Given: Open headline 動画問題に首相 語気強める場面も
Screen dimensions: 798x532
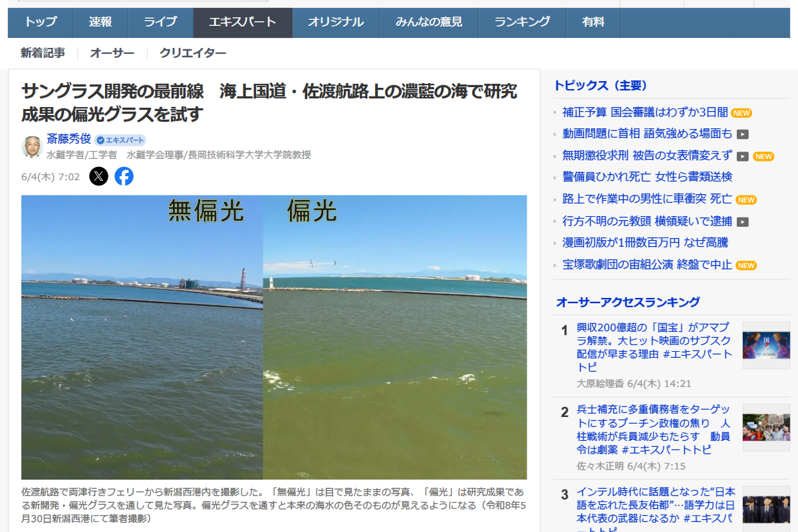Looking at the screenshot, I should point(647,134).
